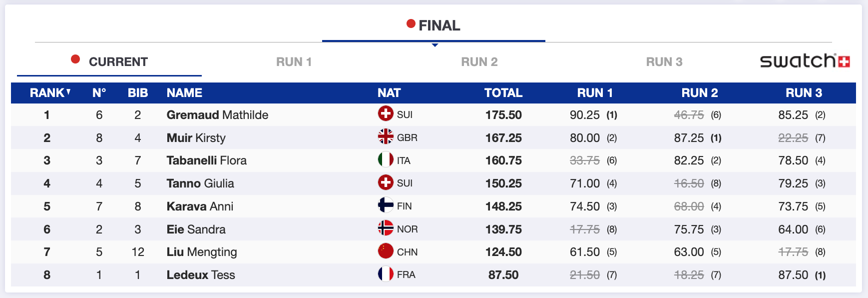Click on Ledeux Tess's name
Viewport: 868px width, 298px height.
click(200, 275)
